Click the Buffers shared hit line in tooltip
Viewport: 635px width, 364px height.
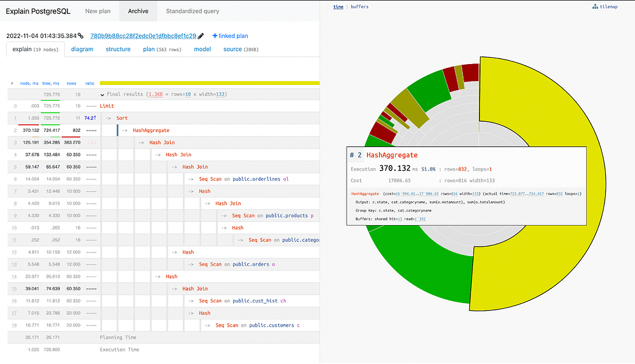click(391, 219)
